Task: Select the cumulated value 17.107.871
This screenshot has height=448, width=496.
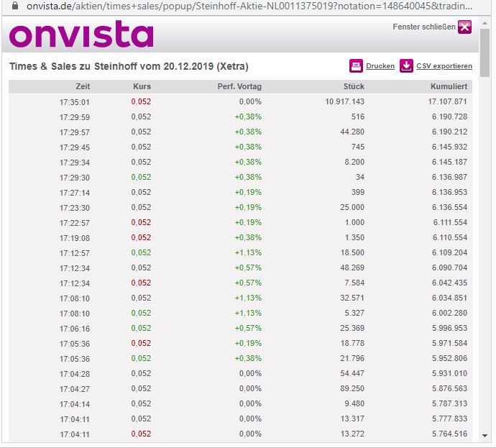Action: click(448, 101)
